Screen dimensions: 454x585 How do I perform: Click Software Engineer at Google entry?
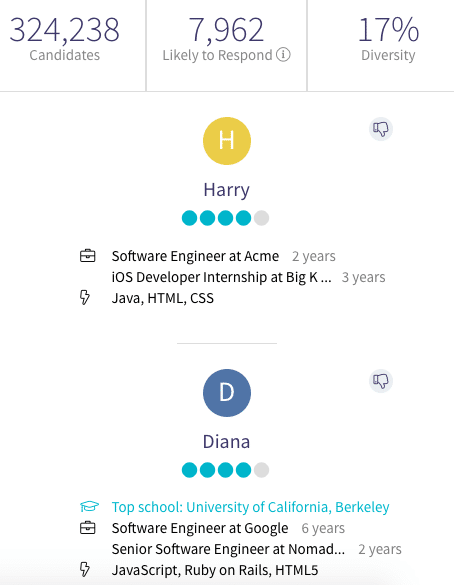(x=200, y=528)
